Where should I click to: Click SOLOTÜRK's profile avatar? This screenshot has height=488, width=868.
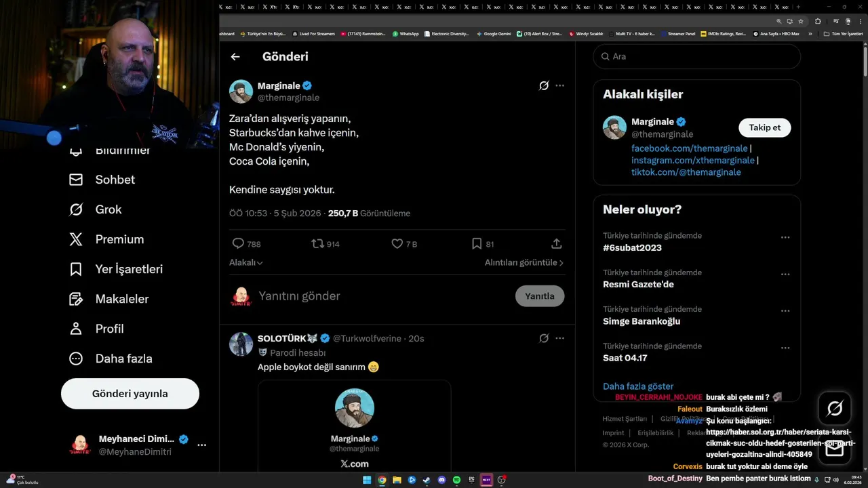click(241, 344)
